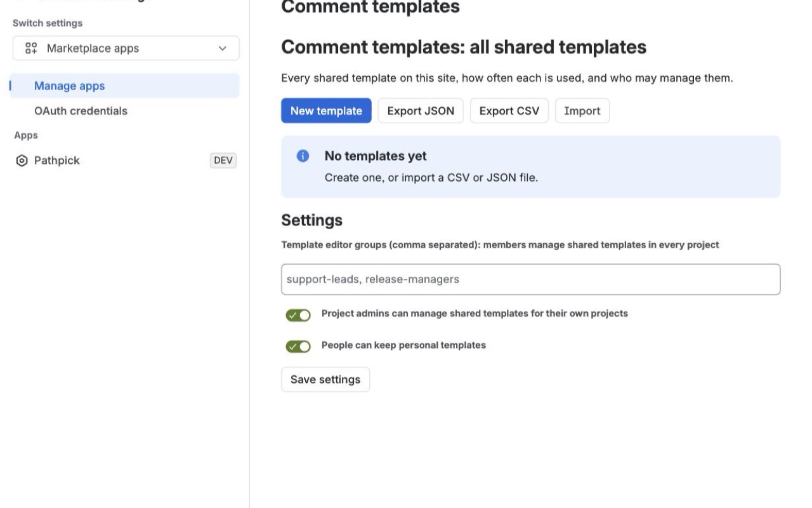Click the 'Apps' section label in sidebar
Viewport: 812px width, 508px height.
(26, 135)
